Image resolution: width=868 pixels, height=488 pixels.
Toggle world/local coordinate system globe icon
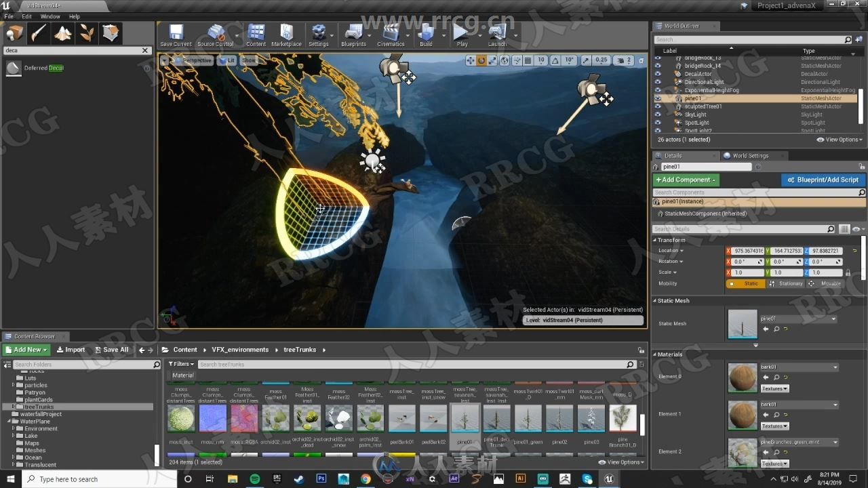pos(505,60)
